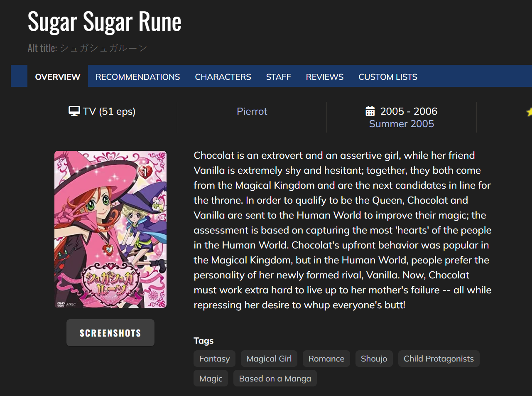Open the Custom Lists tab
Image resolution: width=532 pixels, height=396 pixels.
pos(388,77)
